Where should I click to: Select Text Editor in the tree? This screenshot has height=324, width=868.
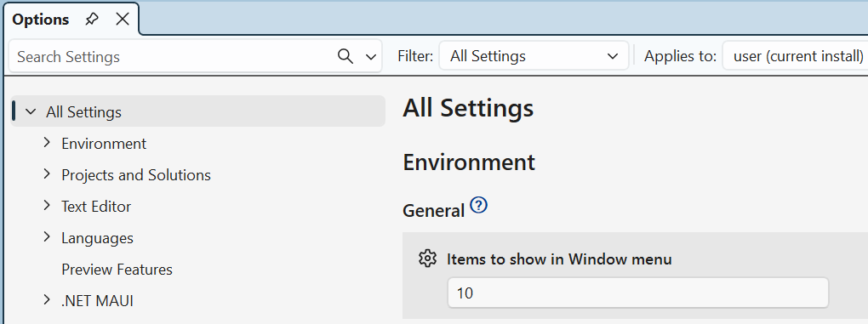[x=96, y=207]
